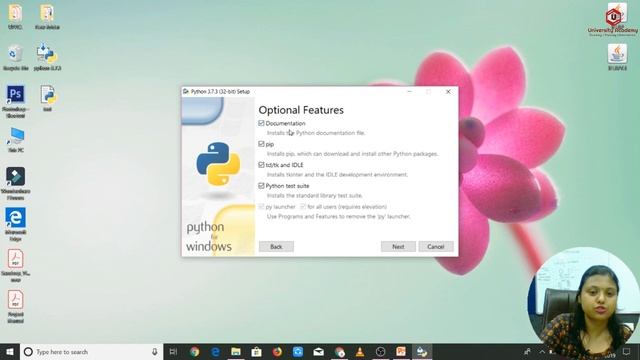Select the Java cup desktop icon at right

click(617, 58)
